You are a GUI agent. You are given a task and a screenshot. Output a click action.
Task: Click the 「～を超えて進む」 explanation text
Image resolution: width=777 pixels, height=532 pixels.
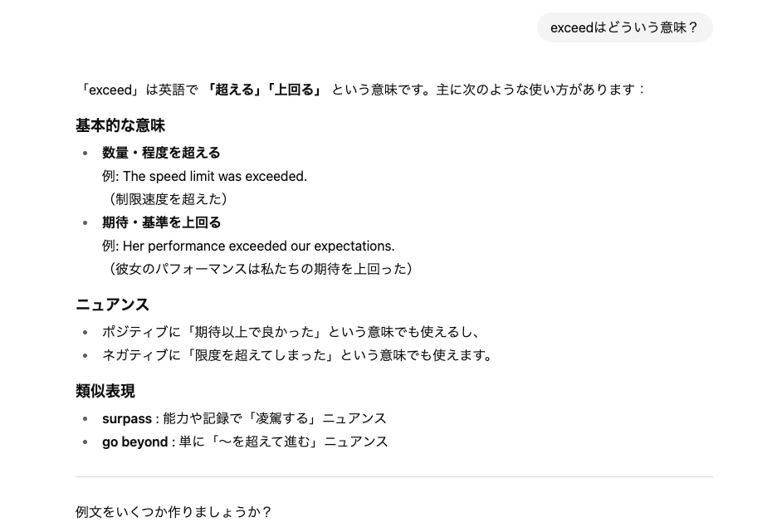(x=283, y=442)
